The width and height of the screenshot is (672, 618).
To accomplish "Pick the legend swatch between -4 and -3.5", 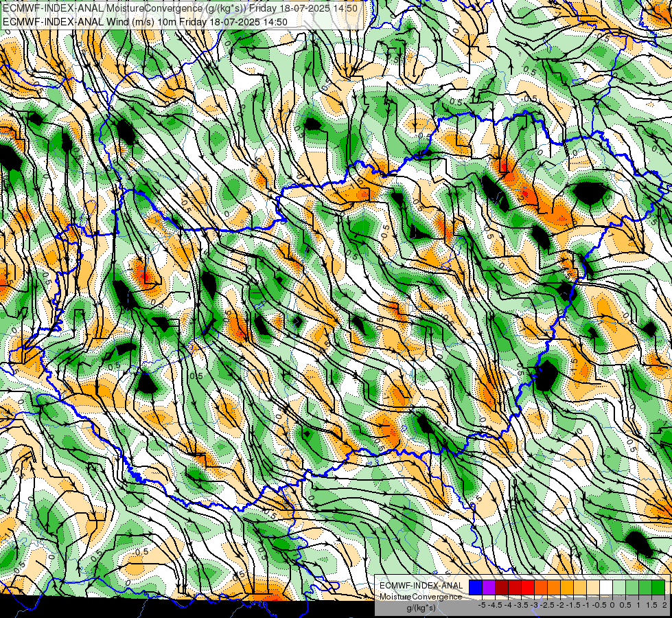I will tap(515, 587).
